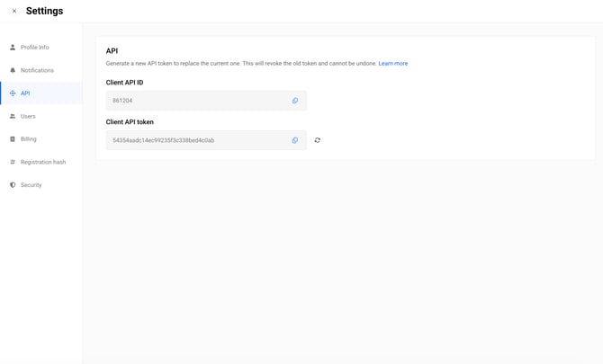This screenshot has height=364, width=603.
Task: Click the Settings page title
Action: click(45, 11)
